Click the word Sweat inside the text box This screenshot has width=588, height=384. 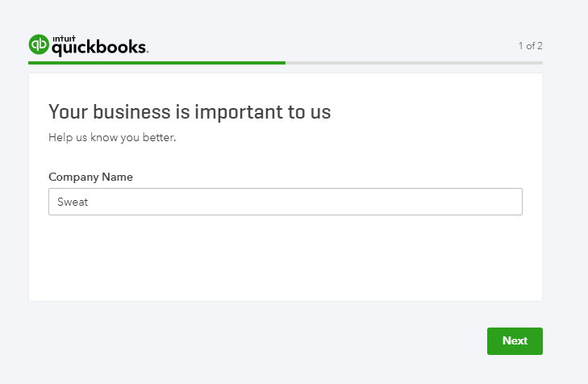[x=73, y=202]
